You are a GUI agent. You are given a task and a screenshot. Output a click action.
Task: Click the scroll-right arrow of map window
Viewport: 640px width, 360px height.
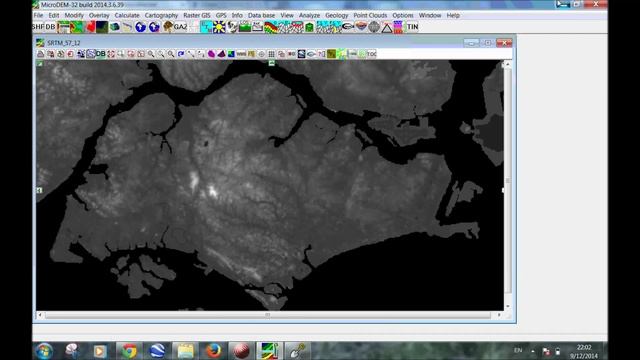pyautogui.click(x=499, y=315)
